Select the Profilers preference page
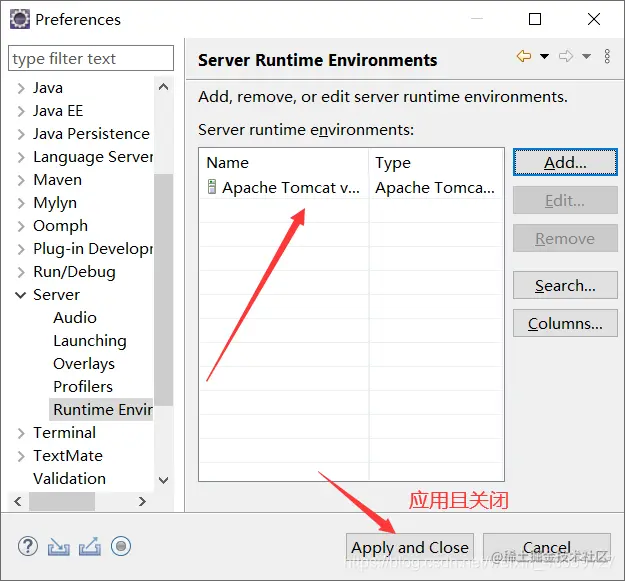Image resolution: width=625 pixels, height=581 pixels. coord(83,387)
